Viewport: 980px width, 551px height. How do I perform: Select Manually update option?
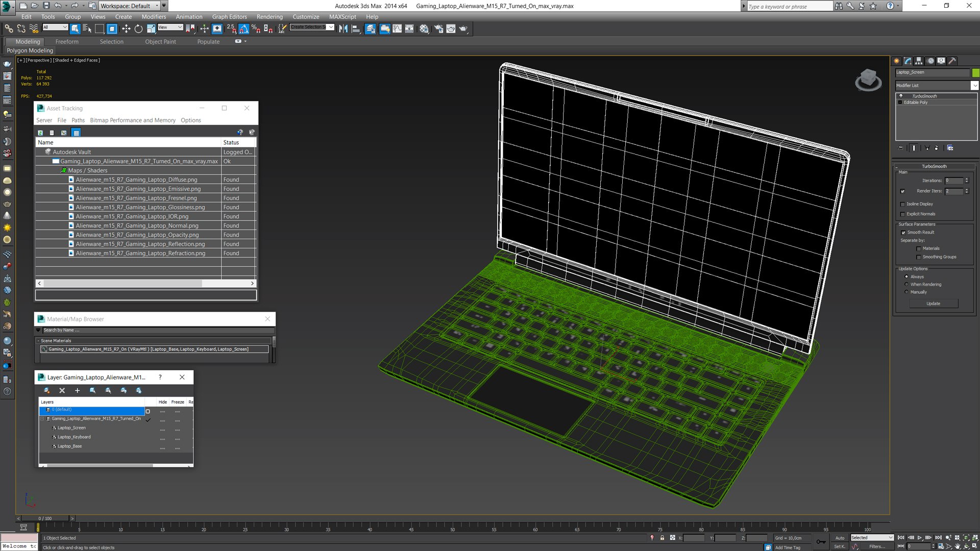(x=906, y=292)
